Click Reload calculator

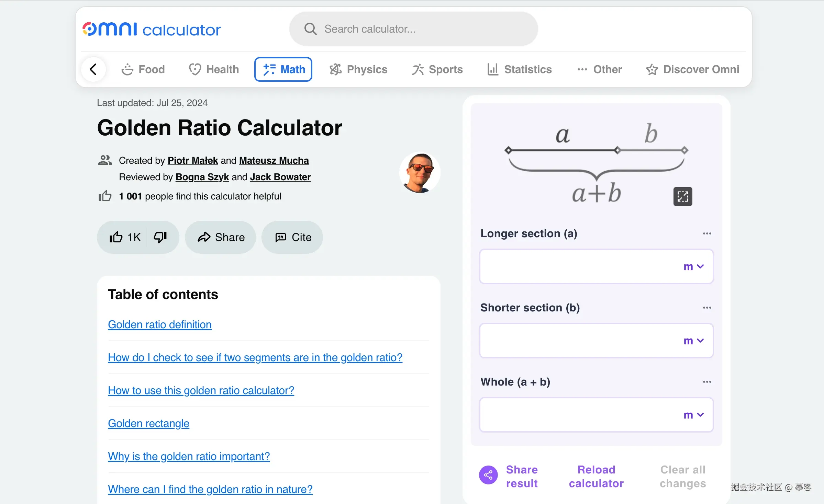[596, 477]
